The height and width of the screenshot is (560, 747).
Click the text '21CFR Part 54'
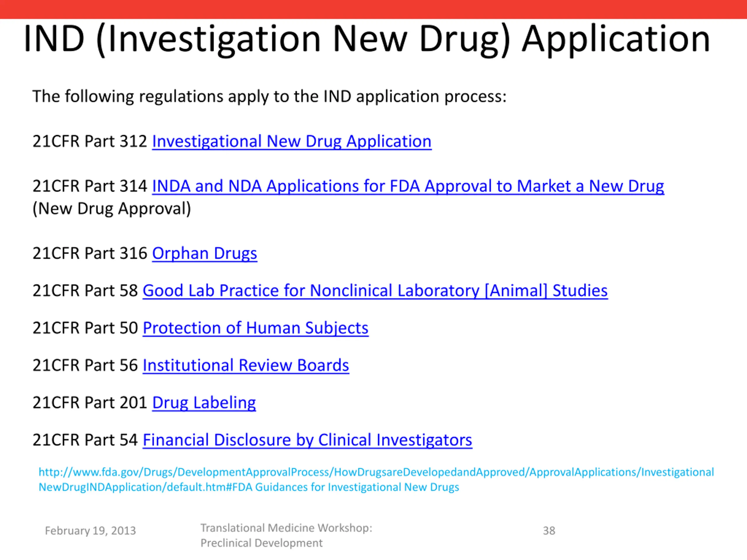(85, 440)
